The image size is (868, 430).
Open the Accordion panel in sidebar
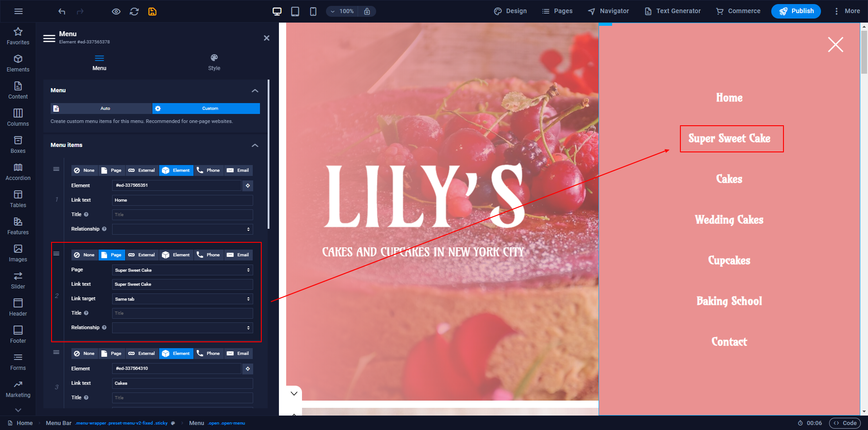pyautogui.click(x=18, y=172)
